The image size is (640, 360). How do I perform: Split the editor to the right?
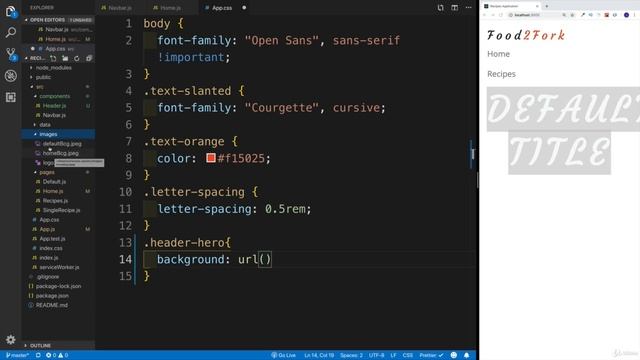pyautogui.click(x=454, y=7)
